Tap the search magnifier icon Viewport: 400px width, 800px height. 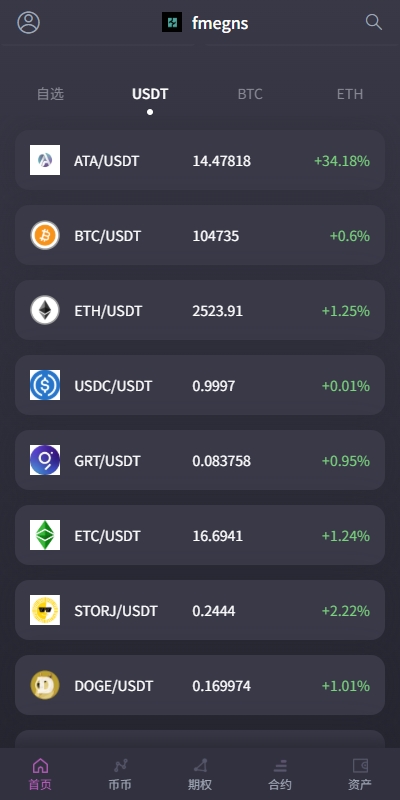pyautogui.click(x=373, y=22)
